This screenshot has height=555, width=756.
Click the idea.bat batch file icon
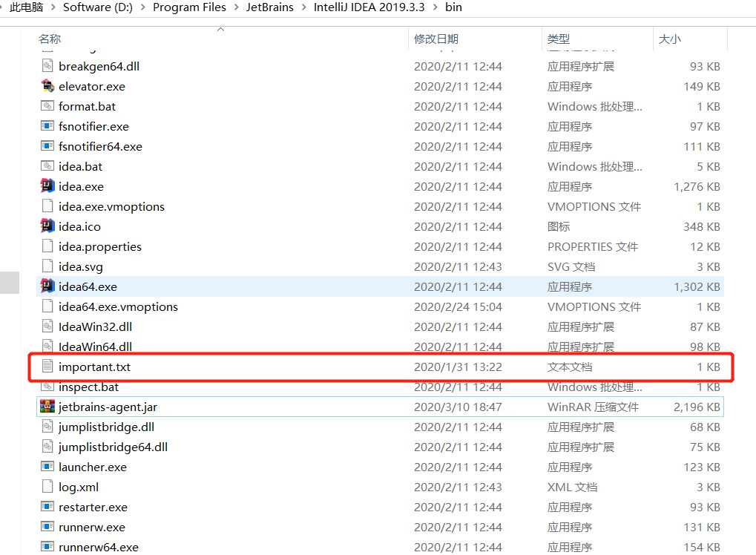coord(47,166)
